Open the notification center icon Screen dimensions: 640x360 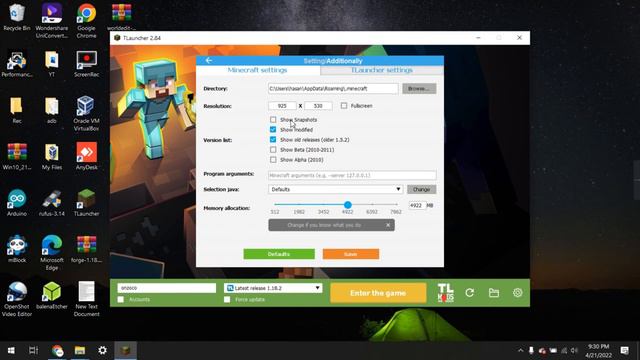pos(624,350)
